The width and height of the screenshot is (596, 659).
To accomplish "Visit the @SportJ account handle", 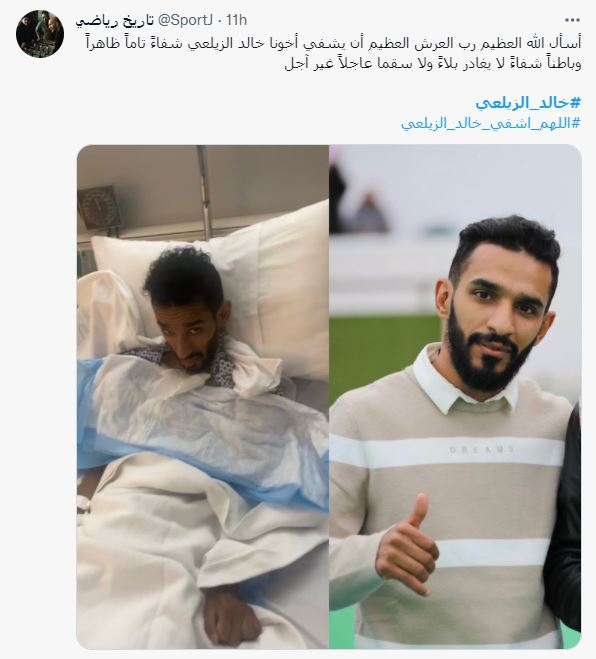I will [x=185, y=20].
